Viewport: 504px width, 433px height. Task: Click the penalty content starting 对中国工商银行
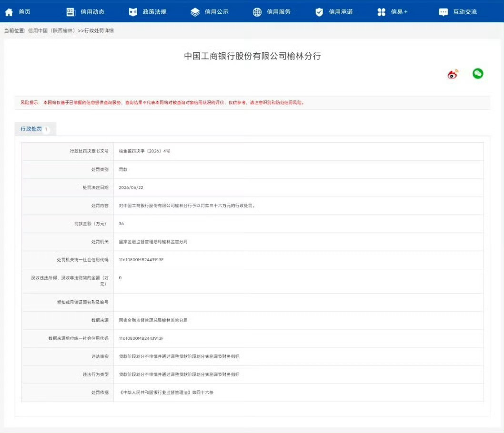click(x=188, y=206)
